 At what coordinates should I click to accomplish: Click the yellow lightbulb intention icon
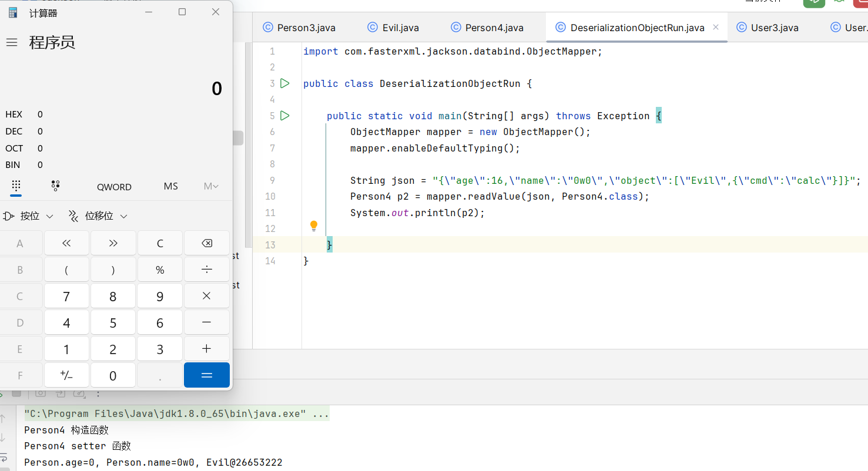point(314,226)
